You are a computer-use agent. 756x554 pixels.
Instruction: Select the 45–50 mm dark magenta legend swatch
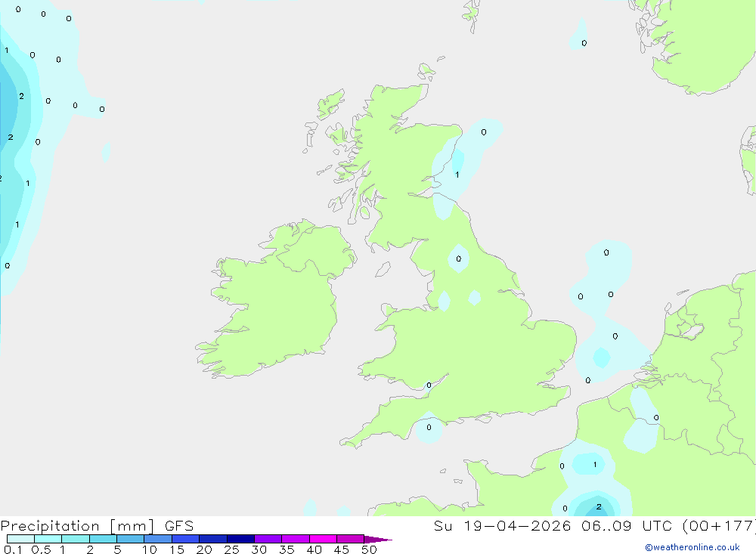point(350,539)
